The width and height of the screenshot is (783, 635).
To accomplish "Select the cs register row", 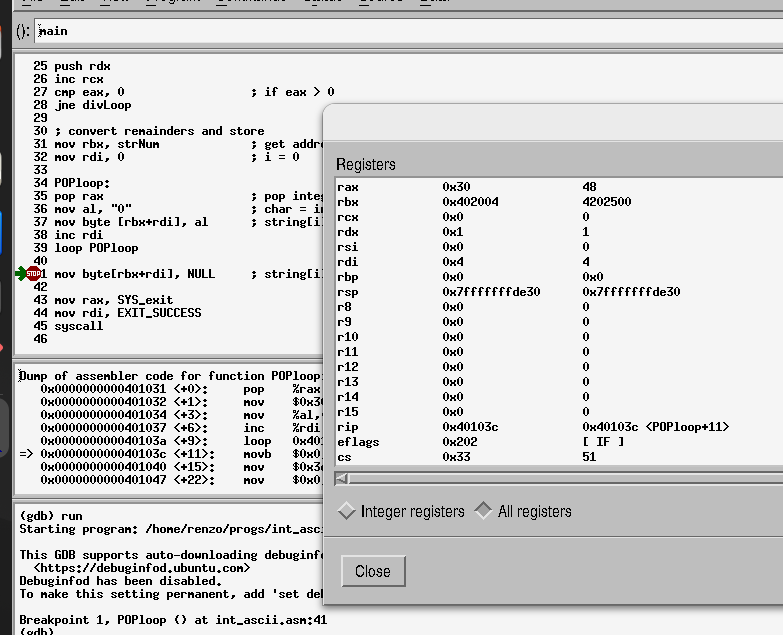I will [559, 457].
